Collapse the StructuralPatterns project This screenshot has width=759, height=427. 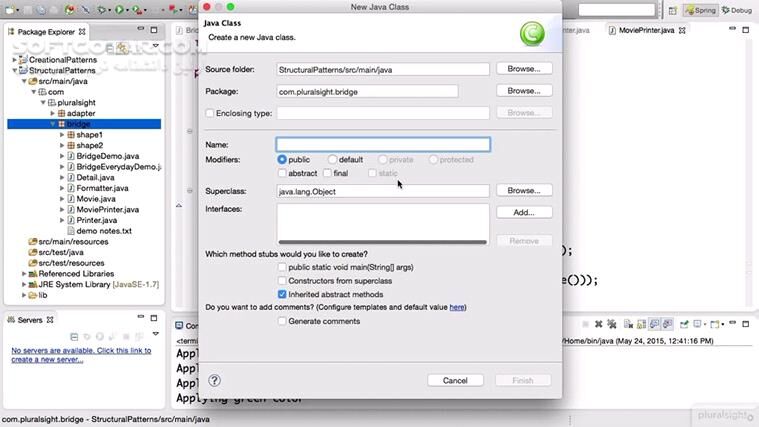[x=14, y=71]
